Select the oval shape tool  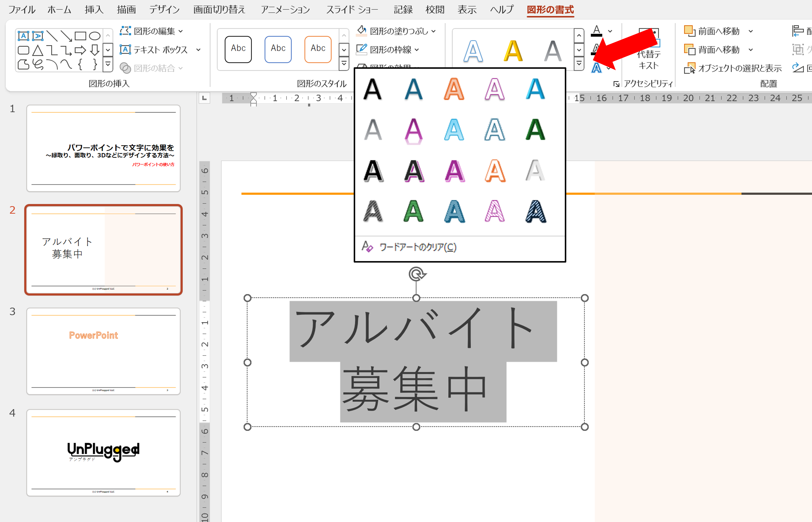click(x=94, y=36)
